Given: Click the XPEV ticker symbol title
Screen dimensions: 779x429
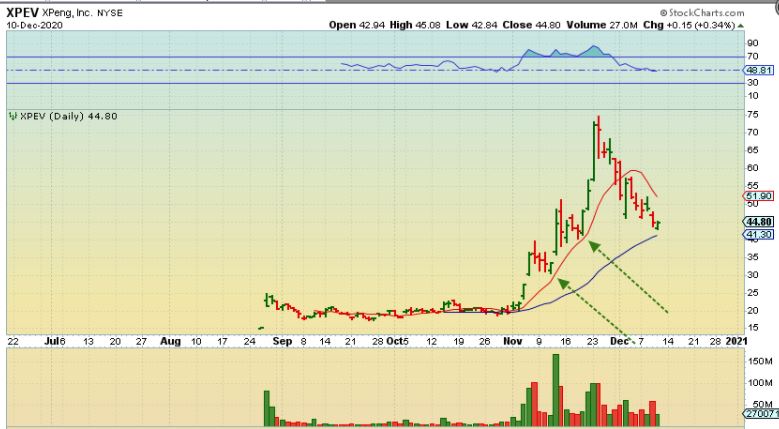Looking at the screenshot, I should (22, 12).
